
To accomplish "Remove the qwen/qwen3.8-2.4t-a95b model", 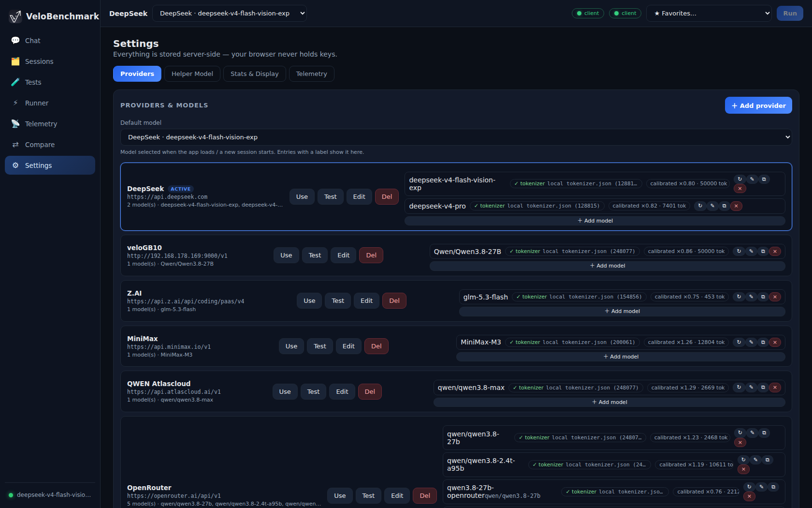I will [744, 469].
